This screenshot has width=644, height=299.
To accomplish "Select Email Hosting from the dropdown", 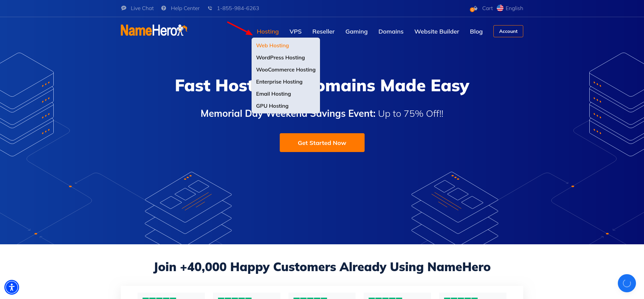I will tap(273, 94).
